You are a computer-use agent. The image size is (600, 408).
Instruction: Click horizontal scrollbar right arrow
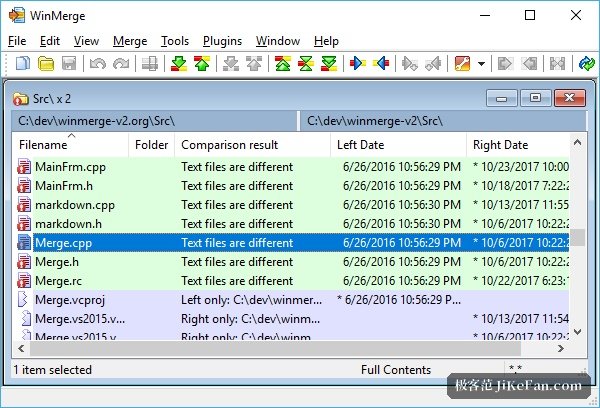pyautogui.click(x=561, y=348)
